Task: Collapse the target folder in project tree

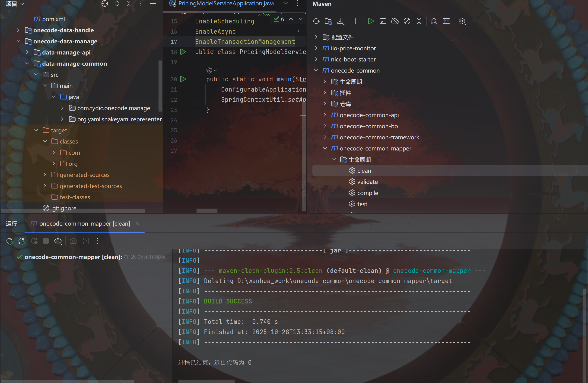Action: [36, 130]
